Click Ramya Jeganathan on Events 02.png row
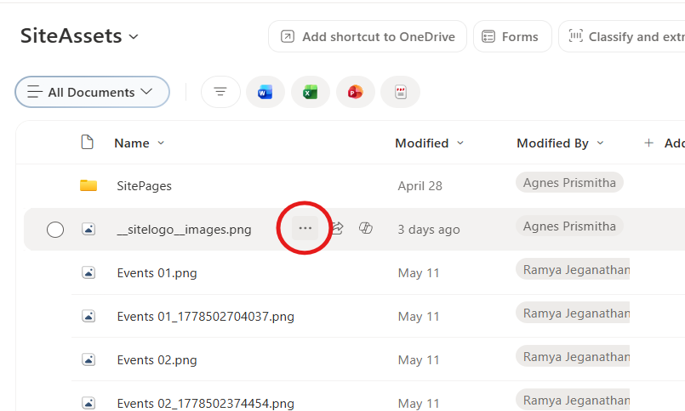685x411 pixels. coord(573,357)
